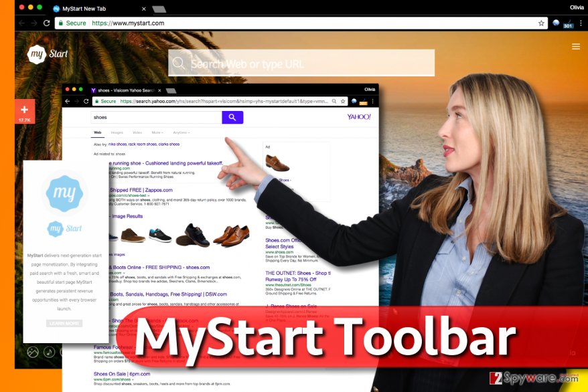Open the music note icon at bottom left

(50, 352)
